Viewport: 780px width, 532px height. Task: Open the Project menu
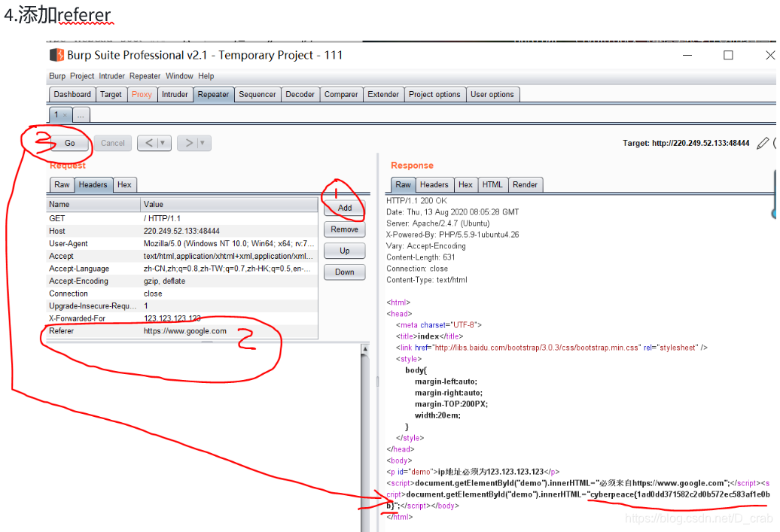pos(82,76)
